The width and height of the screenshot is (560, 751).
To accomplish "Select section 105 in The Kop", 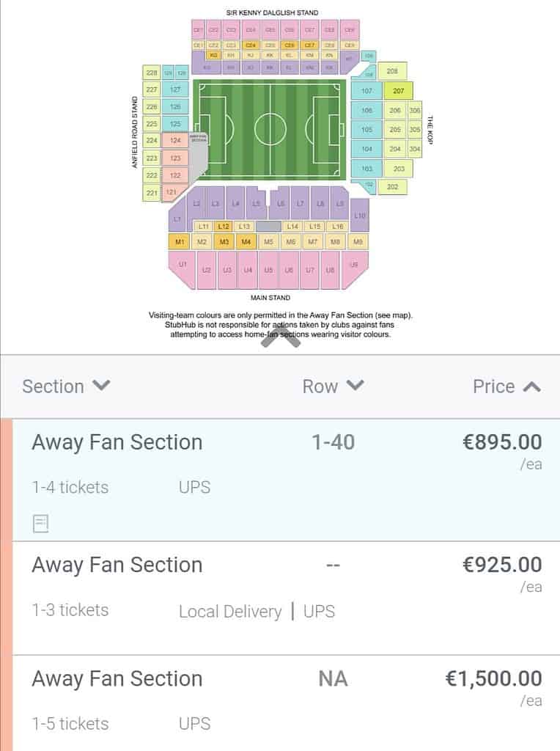I will 366,129.
